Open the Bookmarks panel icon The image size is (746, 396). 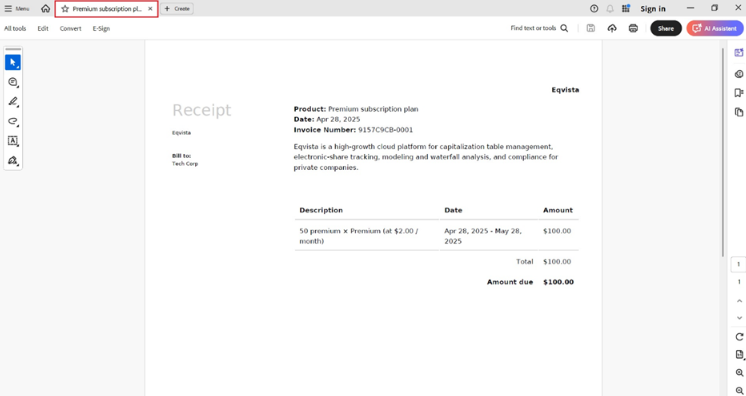739,93
